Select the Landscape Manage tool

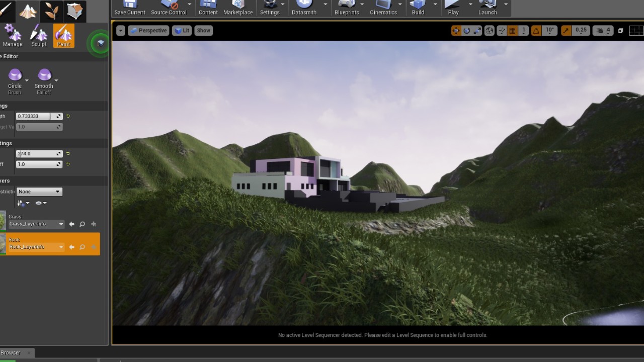(x=13, y=36)
